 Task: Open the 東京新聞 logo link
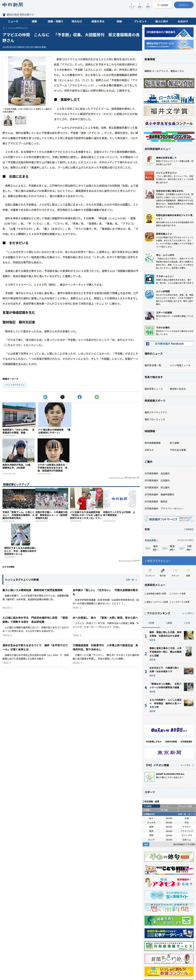169,752
